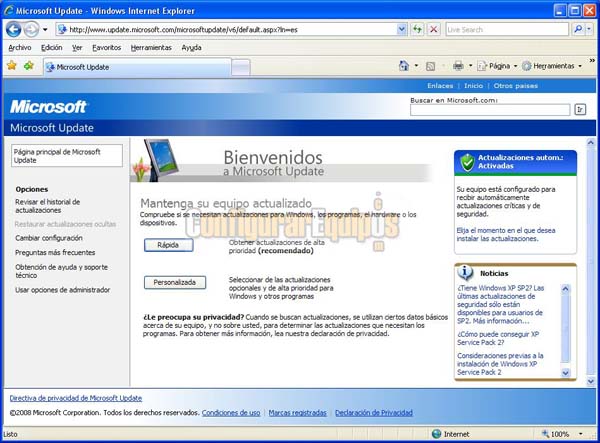This screenshot has height=443, width=600.
Task: Open Preguntas más frecuentes
Action: [x=55, y=252]
